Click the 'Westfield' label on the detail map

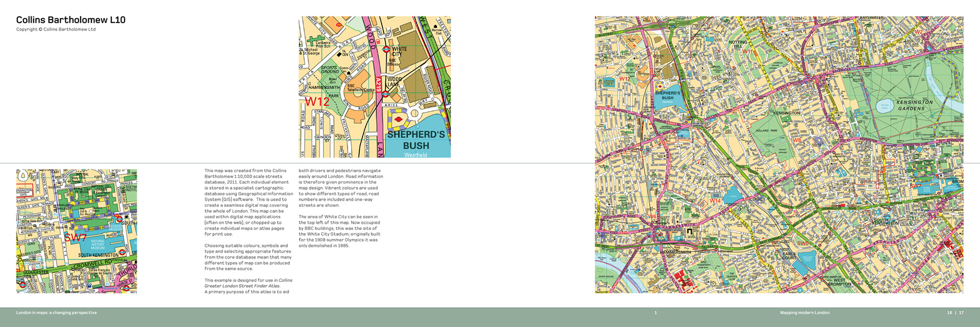[416, 155]
